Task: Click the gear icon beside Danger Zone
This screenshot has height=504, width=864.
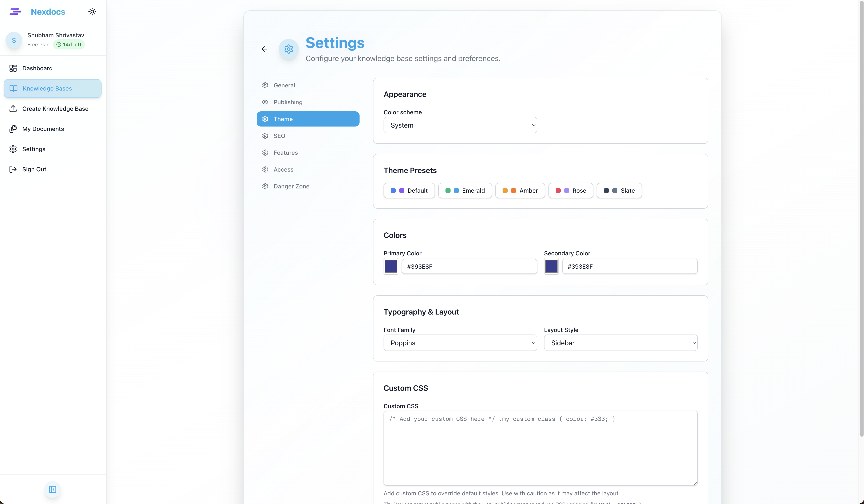Action: pos(265,186)
